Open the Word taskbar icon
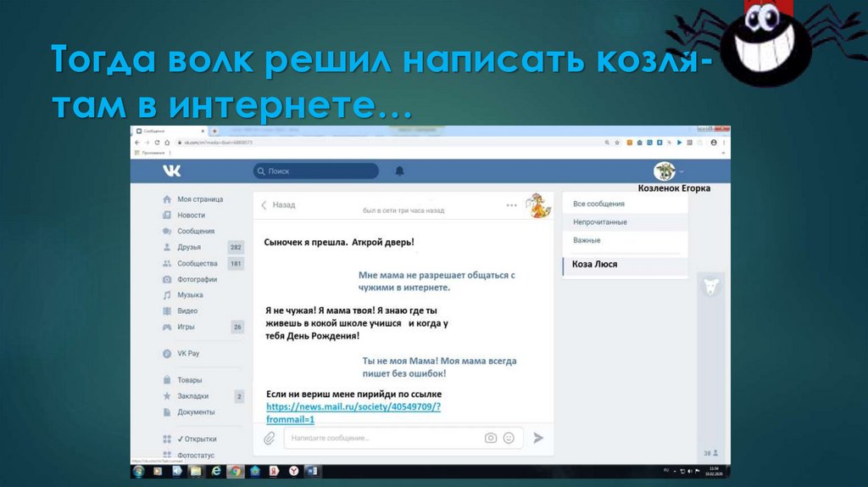 pyautogui.click(x=313, y=471)
